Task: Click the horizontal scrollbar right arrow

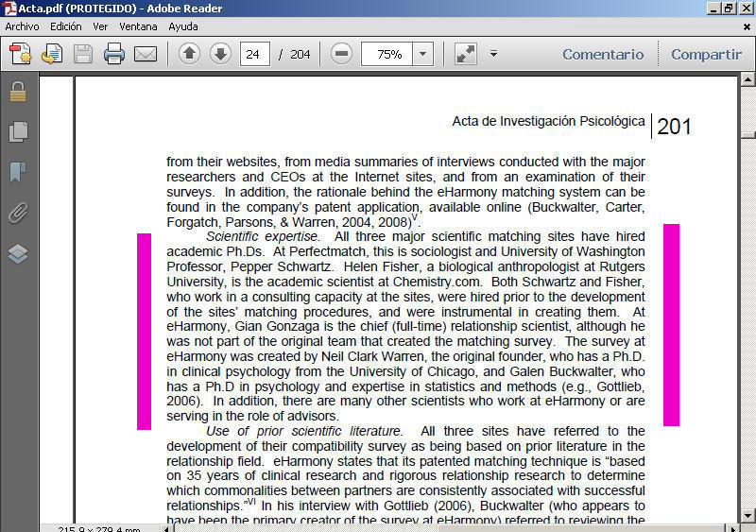Action: click(732, 528)
